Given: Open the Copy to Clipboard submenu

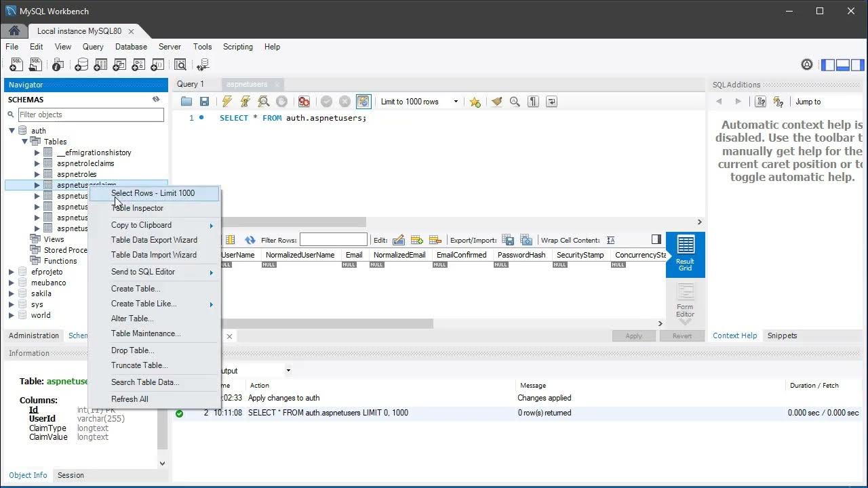Looking at the screenshot, I should (x=155, y=225).
